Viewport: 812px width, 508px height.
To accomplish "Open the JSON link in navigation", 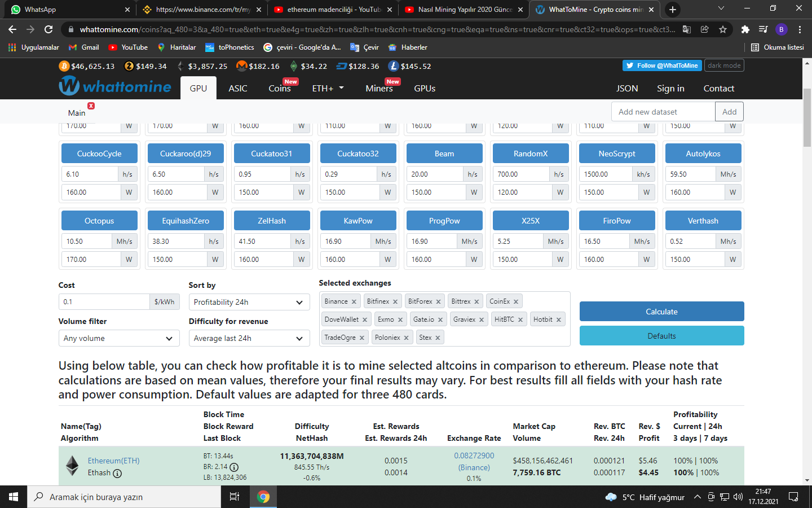I will [627, 89].
